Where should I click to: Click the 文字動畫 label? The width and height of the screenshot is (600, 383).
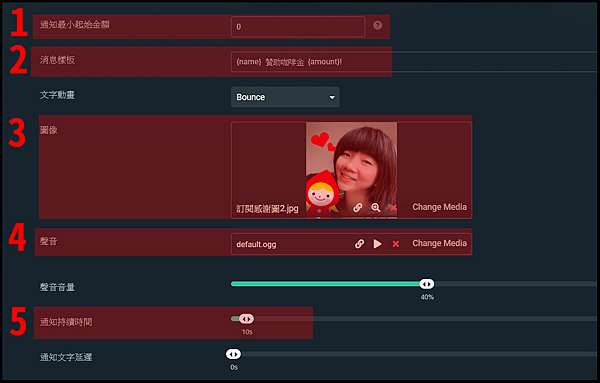pos(57,95)
